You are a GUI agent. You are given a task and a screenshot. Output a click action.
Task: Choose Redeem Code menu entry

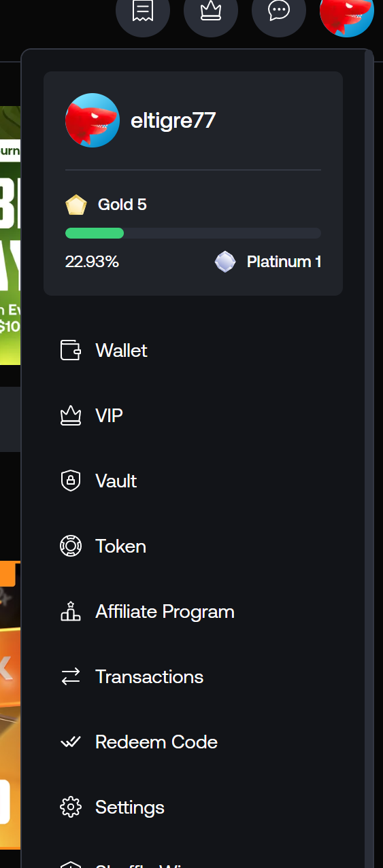point(193,742)
